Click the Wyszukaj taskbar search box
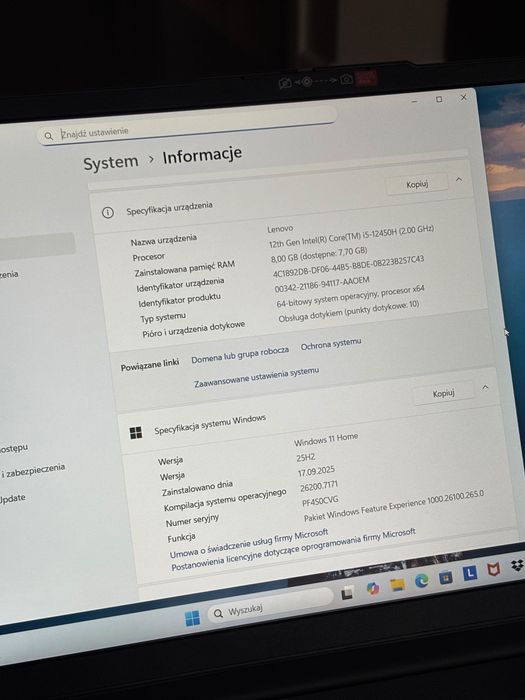525x700 pixels. pos(270,605)
